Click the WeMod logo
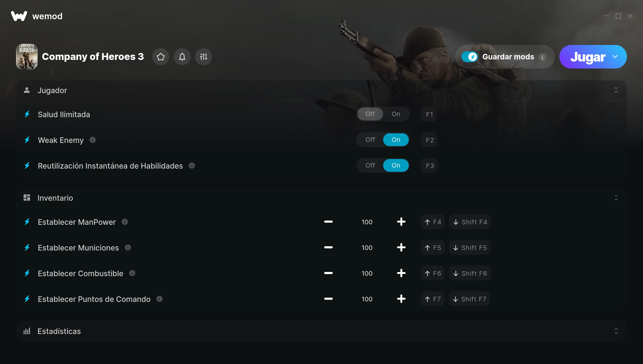643x364 pixels. click(x=19, y=16)
